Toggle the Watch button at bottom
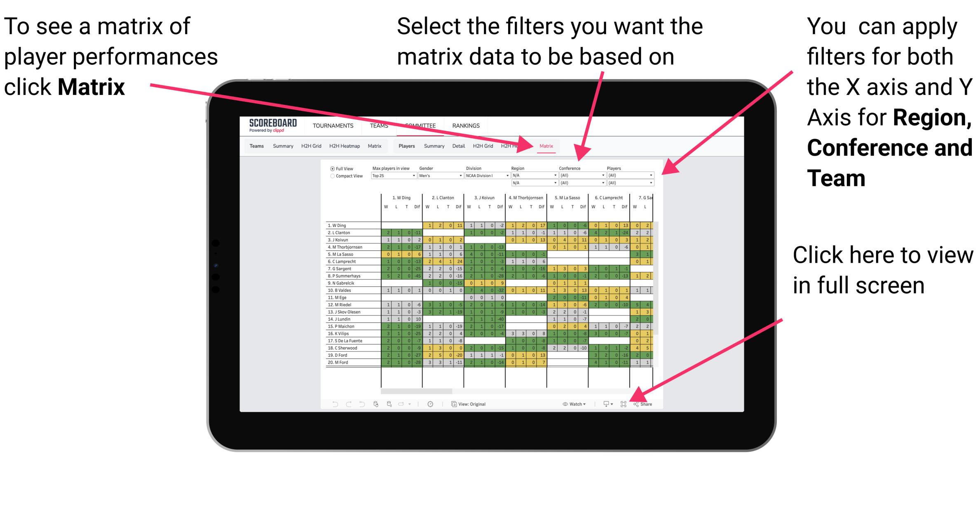Image resolution: width=980 pixels, height=528 pixels. [567, 403]
